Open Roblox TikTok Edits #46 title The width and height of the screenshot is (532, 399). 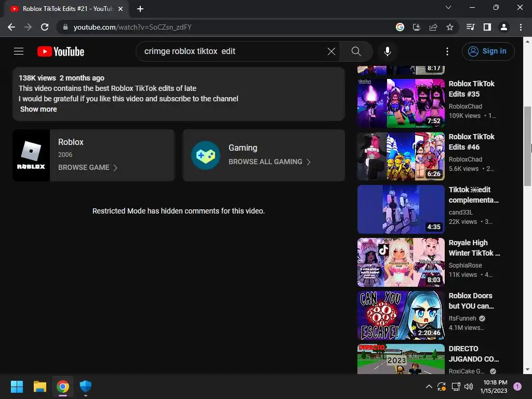[x=471, y=142]
